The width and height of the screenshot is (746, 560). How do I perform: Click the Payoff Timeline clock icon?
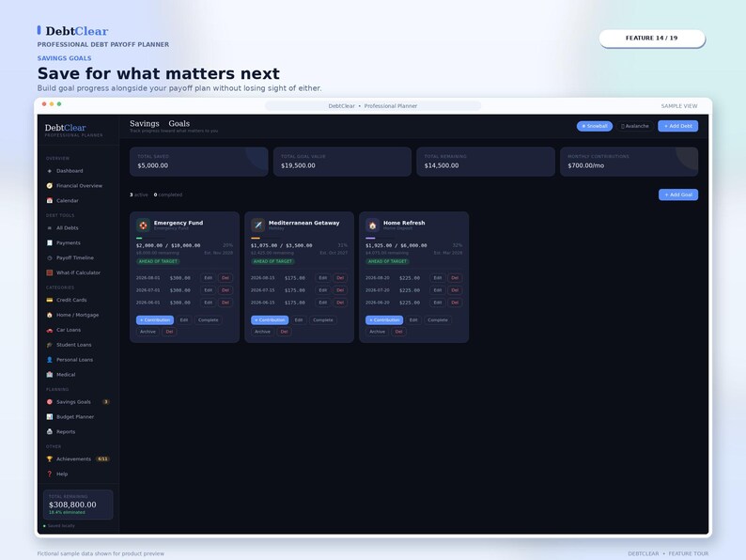[x=50, y=257]
